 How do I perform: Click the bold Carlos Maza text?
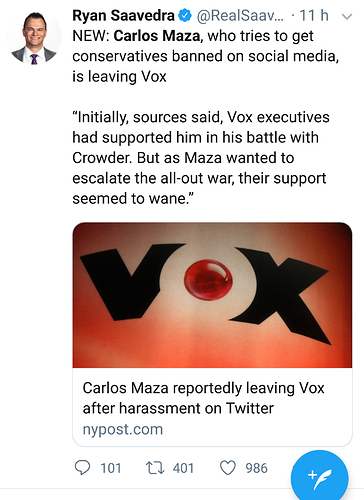[158, 36]
